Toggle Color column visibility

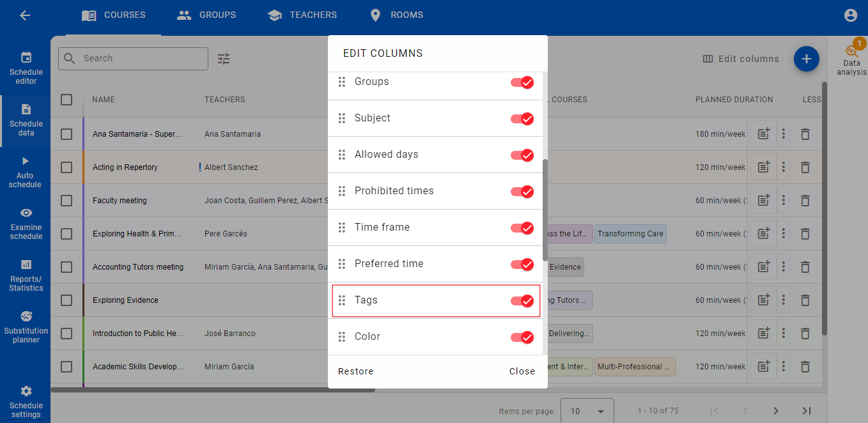point(522,337)
